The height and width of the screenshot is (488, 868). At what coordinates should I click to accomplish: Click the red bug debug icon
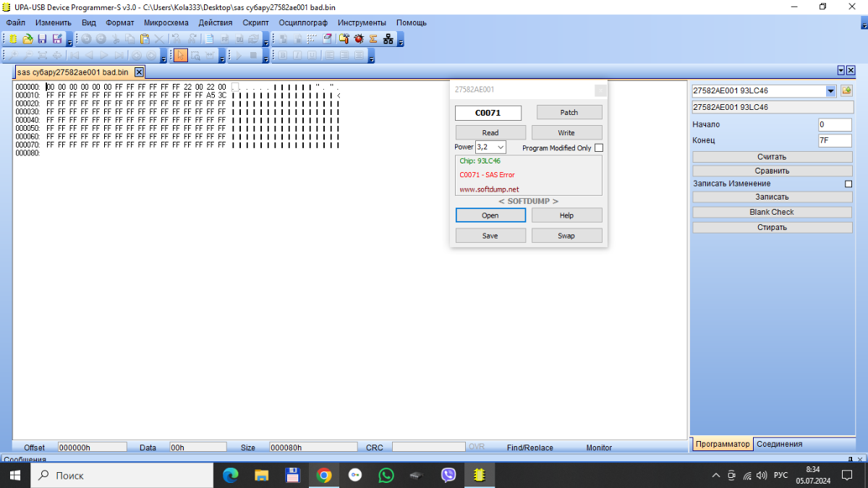[359, 38]
